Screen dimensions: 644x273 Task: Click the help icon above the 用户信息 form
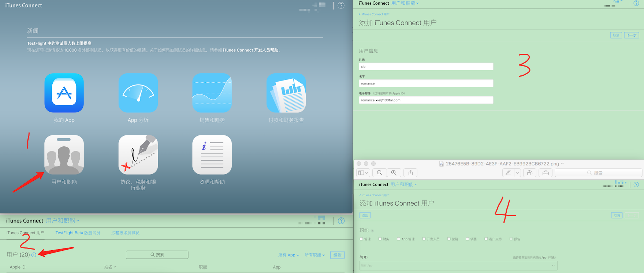pyautogui.click(x=636, y=3)
